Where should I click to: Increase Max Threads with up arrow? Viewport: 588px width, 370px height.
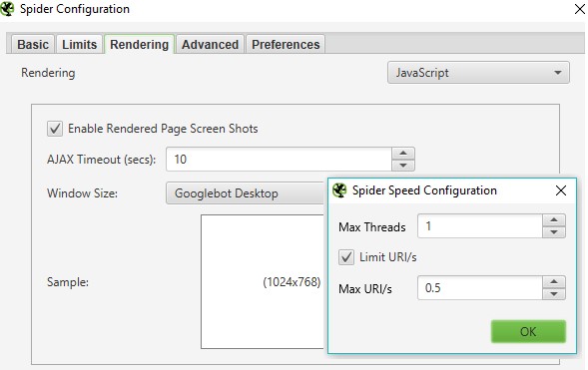click(x=554, y=219)
